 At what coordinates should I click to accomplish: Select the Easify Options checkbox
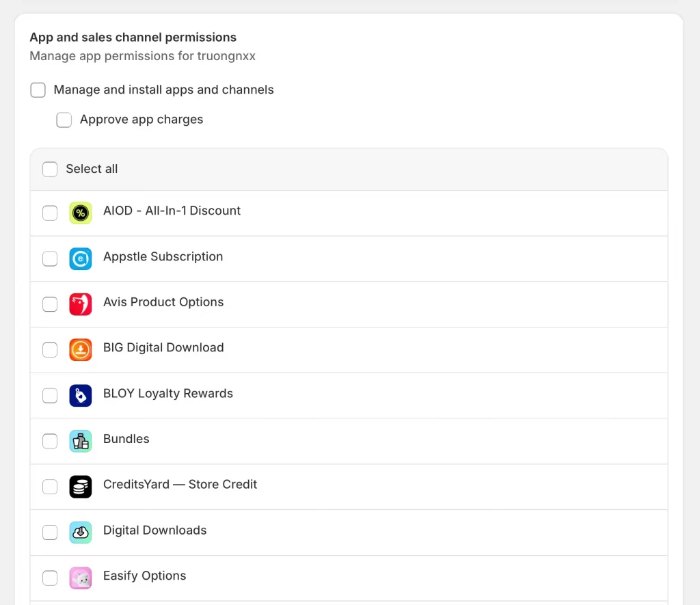[x=49, y=578]
